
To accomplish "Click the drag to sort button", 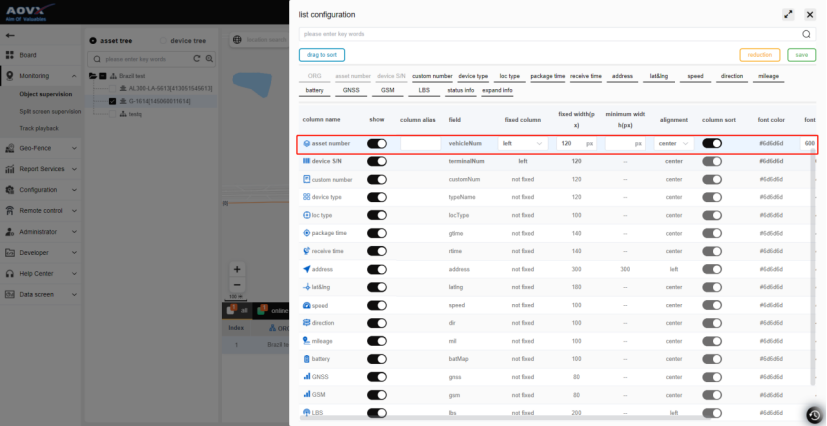I will 321,55.
